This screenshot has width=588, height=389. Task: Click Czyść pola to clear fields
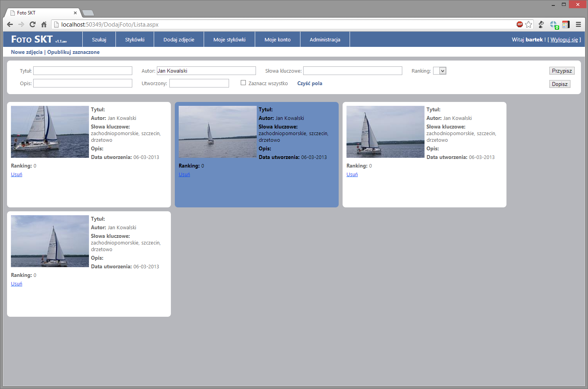tap(309, 83)
